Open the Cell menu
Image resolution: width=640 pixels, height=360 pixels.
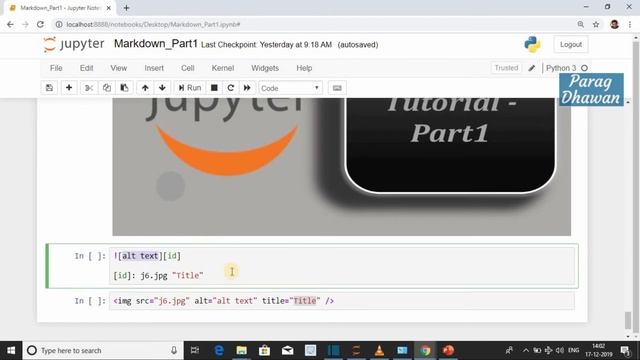click(x=188, y=68)
